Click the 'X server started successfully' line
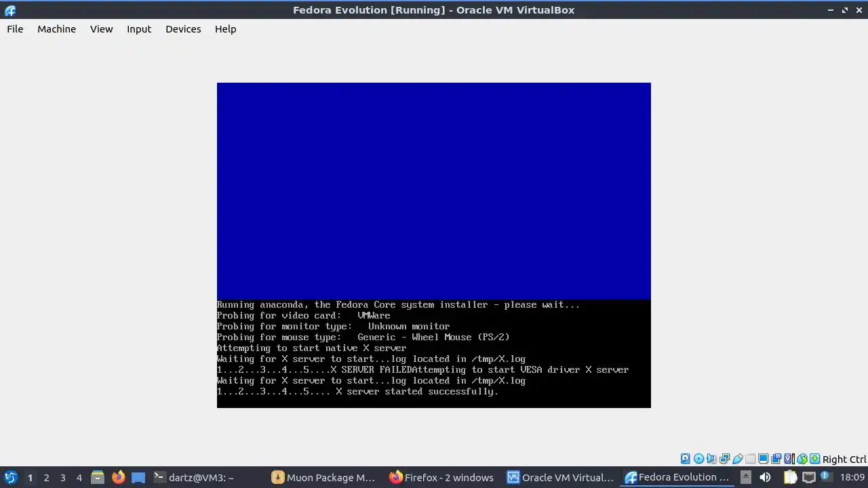The width and height of the screenshot is (868, 488). tap(417, 392)
